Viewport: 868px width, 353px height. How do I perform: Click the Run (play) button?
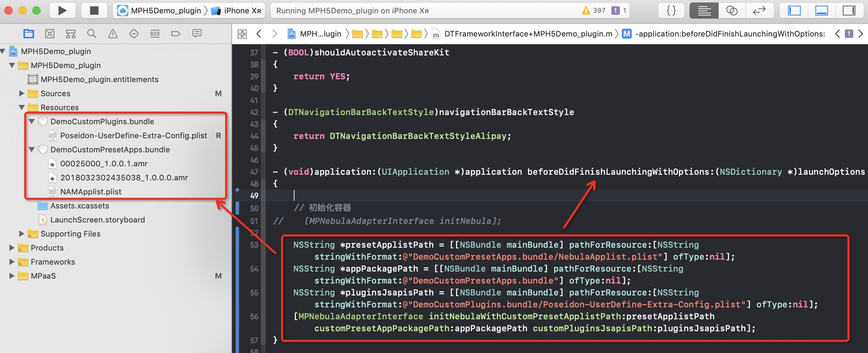[x=62, y=11]
